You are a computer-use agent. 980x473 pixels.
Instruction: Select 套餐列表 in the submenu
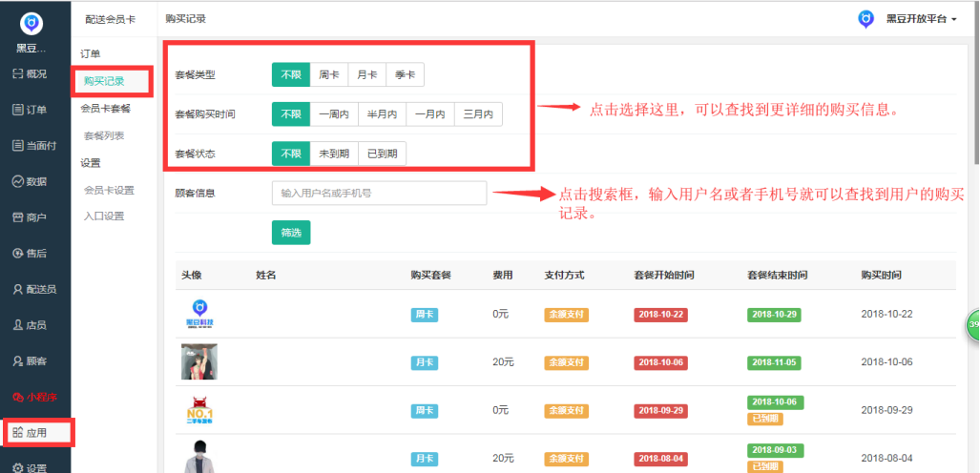coord(104,135)
